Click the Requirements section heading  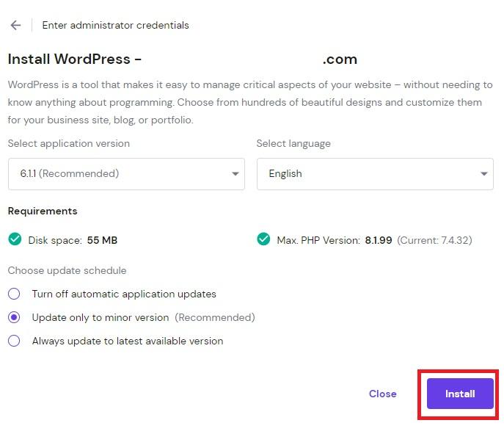click(x=43, y=211)
